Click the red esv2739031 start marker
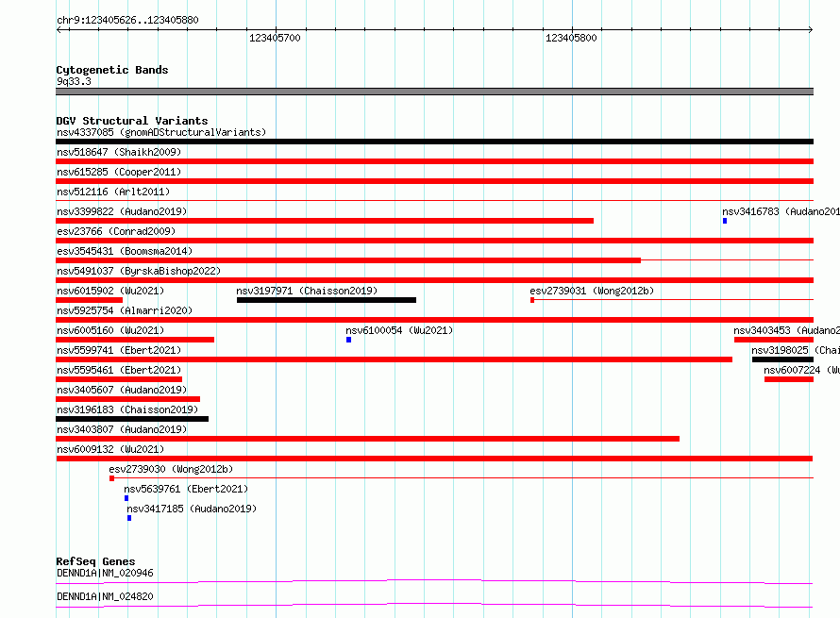 [532, 300]
